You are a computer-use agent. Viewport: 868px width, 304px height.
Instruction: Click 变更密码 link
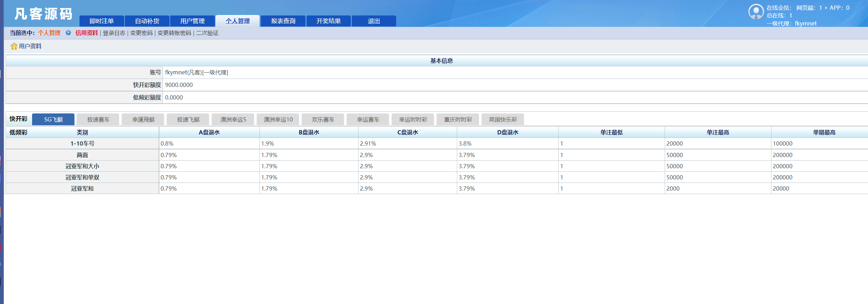(141, 33)
